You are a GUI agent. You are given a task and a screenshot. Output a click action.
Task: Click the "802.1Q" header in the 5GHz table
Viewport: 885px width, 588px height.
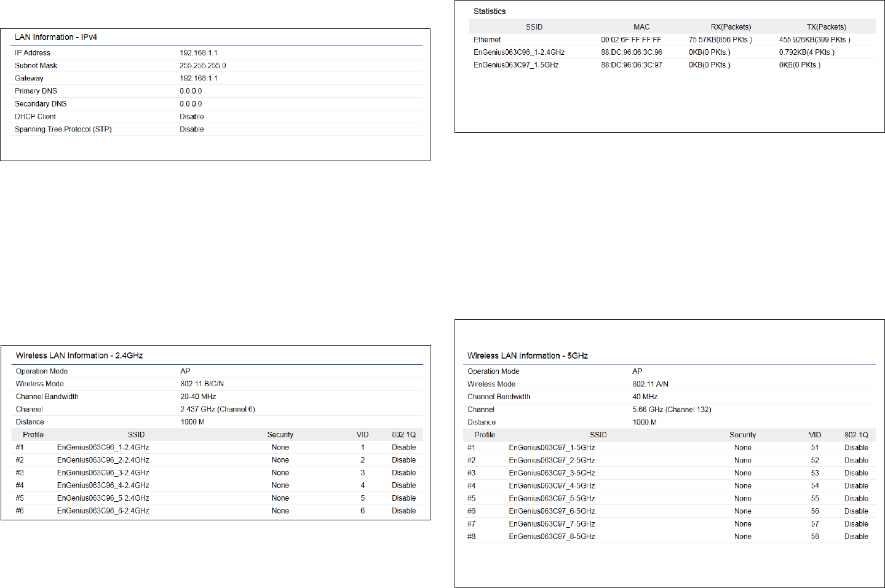[x=856, y=435]
